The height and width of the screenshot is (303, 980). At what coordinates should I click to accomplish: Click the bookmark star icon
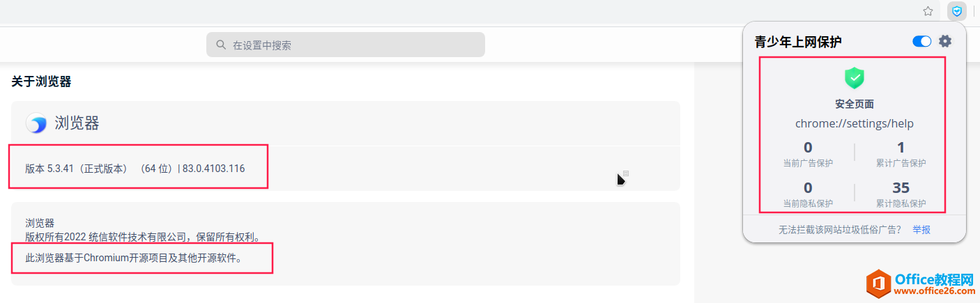[x=928, y=11]
